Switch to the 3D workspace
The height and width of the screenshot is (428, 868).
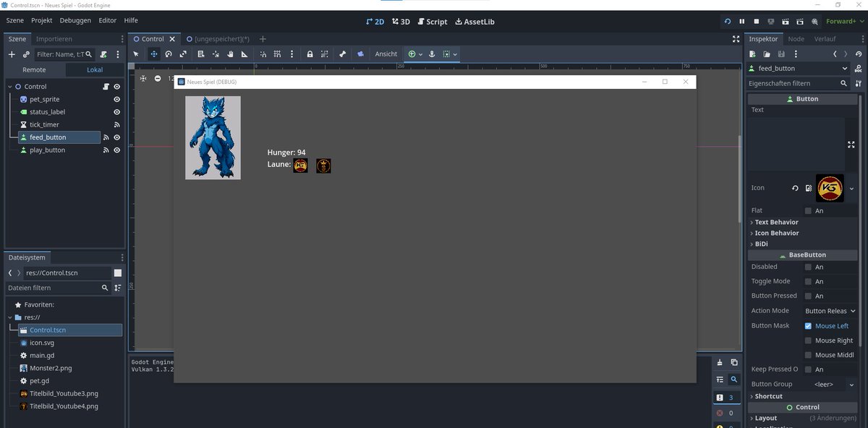pos(401,22)
